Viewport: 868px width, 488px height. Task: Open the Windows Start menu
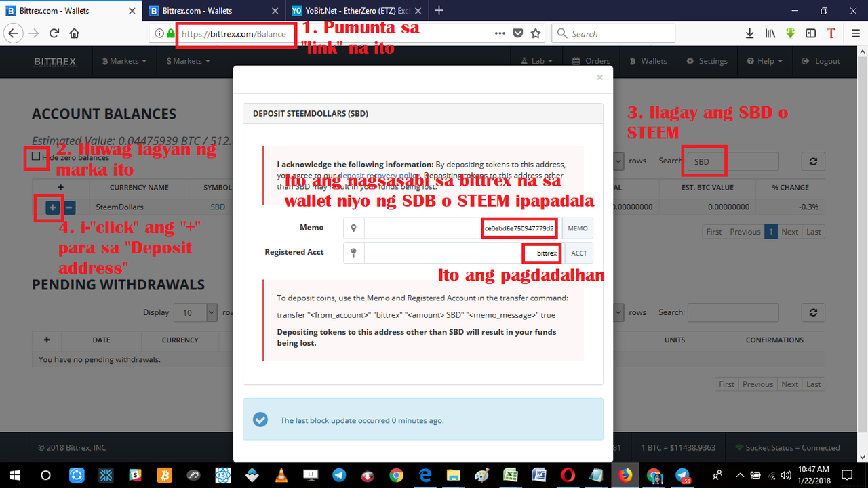(15, 474)
